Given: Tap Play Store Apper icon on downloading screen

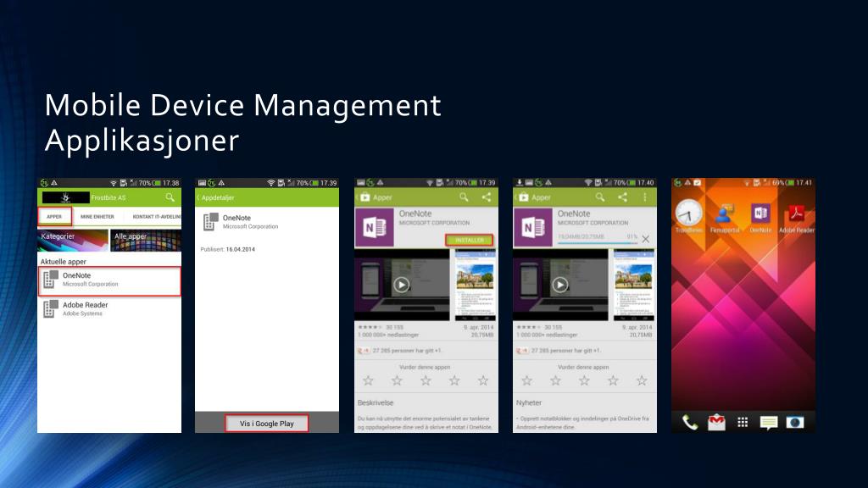Looking at the screenshot, I should click(x=524, y=197).
